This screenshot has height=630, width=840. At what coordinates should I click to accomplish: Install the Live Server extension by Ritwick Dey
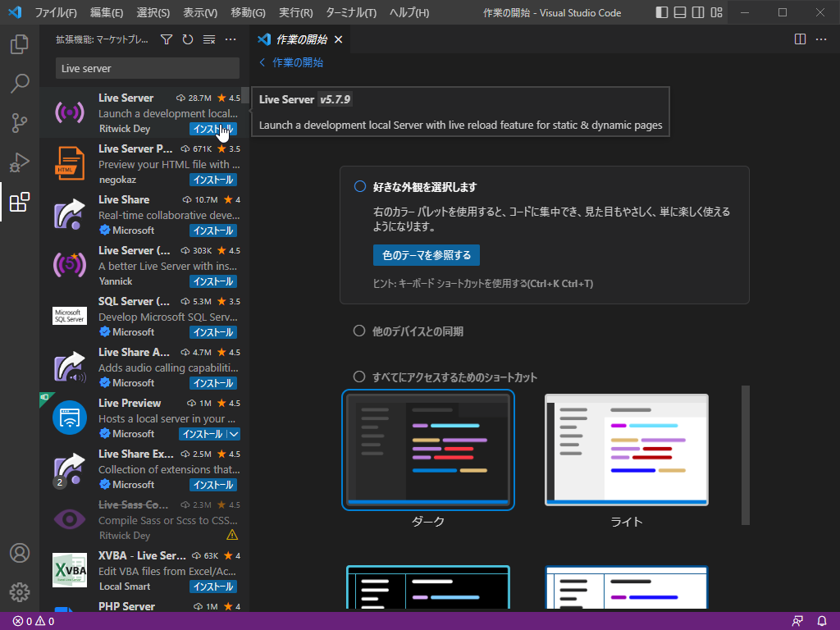(212, 129)
